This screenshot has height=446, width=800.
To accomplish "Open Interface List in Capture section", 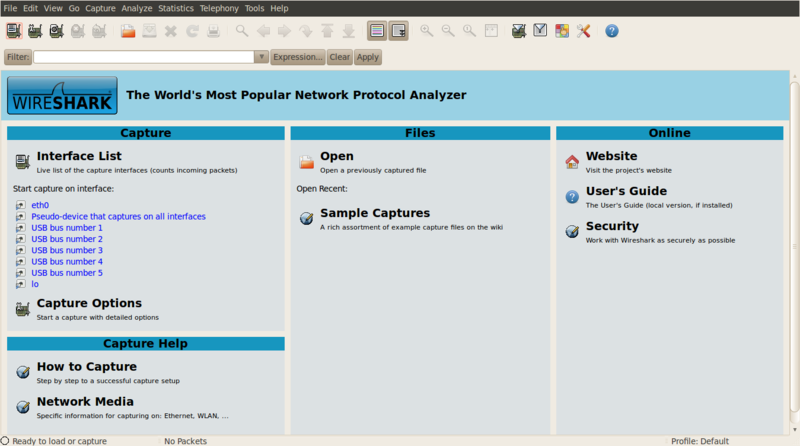I will pyautogui.click(x=79, y=156).
